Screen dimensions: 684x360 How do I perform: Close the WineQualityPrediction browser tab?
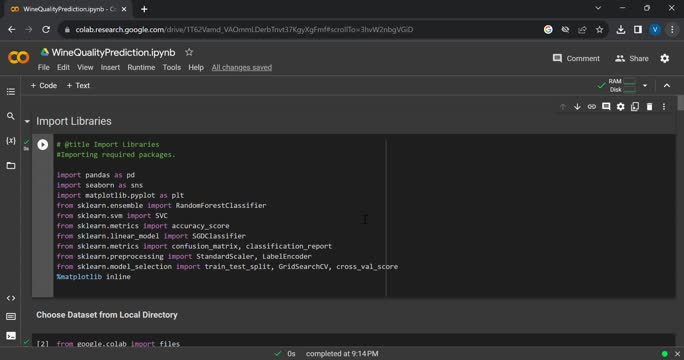tap(124, 9)
